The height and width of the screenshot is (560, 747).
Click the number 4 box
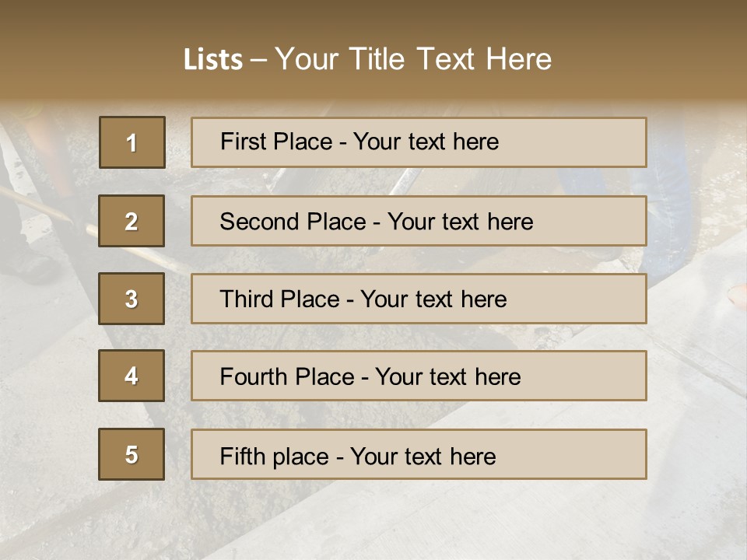click(x=132, y=376)
